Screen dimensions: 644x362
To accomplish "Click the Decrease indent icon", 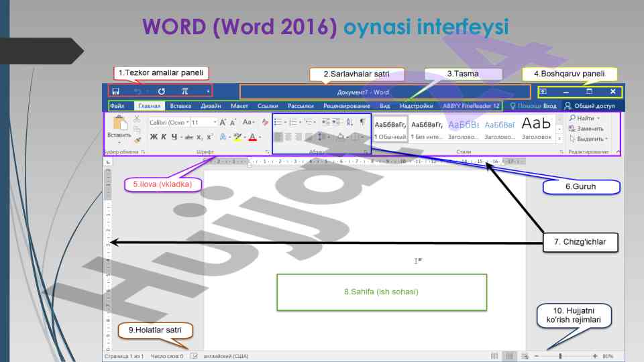I will coord(326,122).
